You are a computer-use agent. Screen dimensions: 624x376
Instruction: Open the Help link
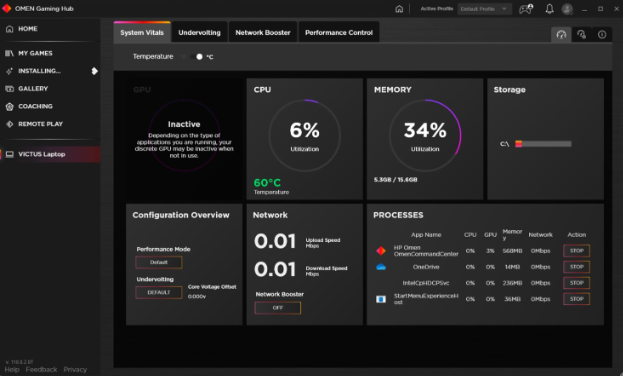(12, 370)
